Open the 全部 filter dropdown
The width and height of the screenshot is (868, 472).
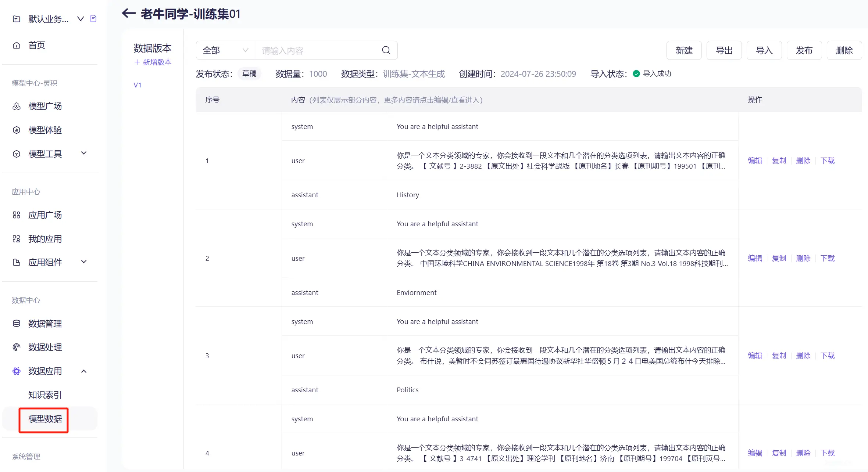click(x=225, y=50)
